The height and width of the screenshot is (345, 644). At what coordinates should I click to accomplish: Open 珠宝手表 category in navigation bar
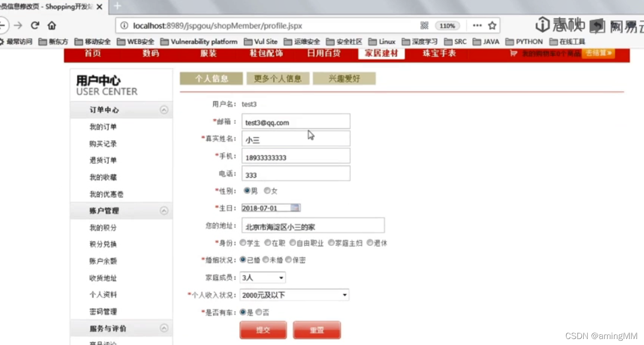tap(439, 53)
